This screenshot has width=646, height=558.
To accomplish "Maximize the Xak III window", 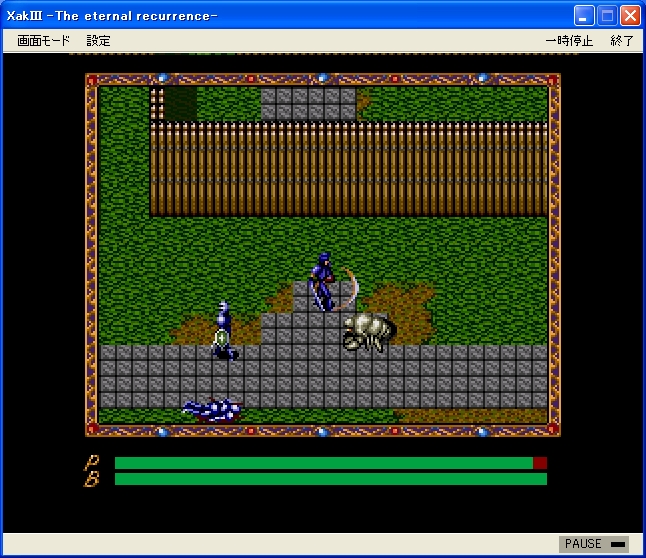I will [607, 16].
